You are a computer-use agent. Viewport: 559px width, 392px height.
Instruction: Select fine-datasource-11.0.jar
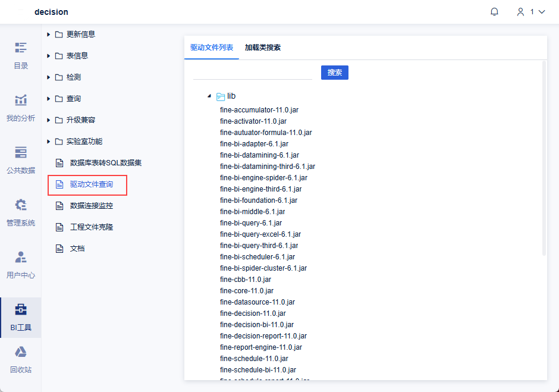257,302
